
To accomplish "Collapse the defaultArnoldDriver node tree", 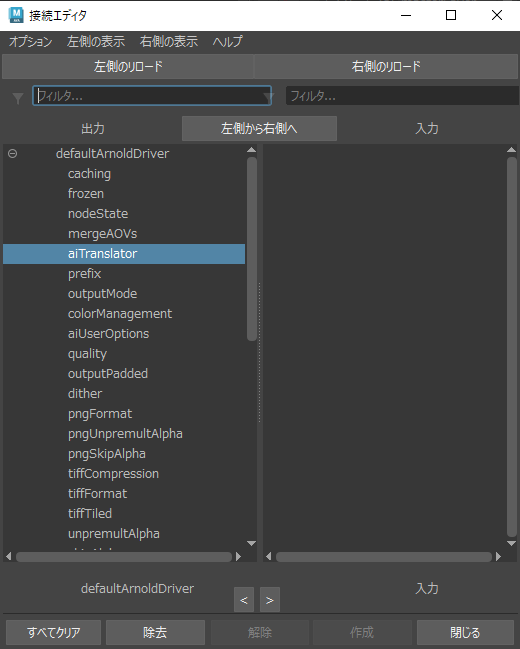I will coord(12,154).
